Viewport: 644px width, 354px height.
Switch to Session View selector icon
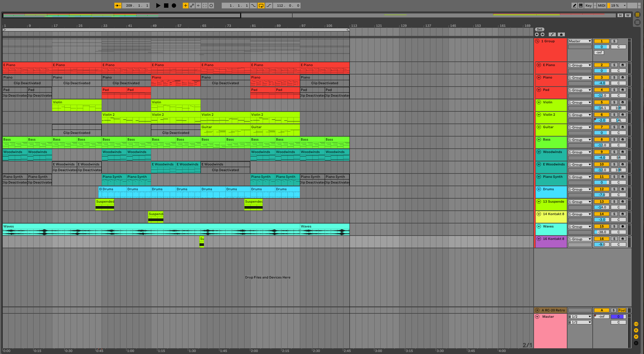click(x=637, y=22)
